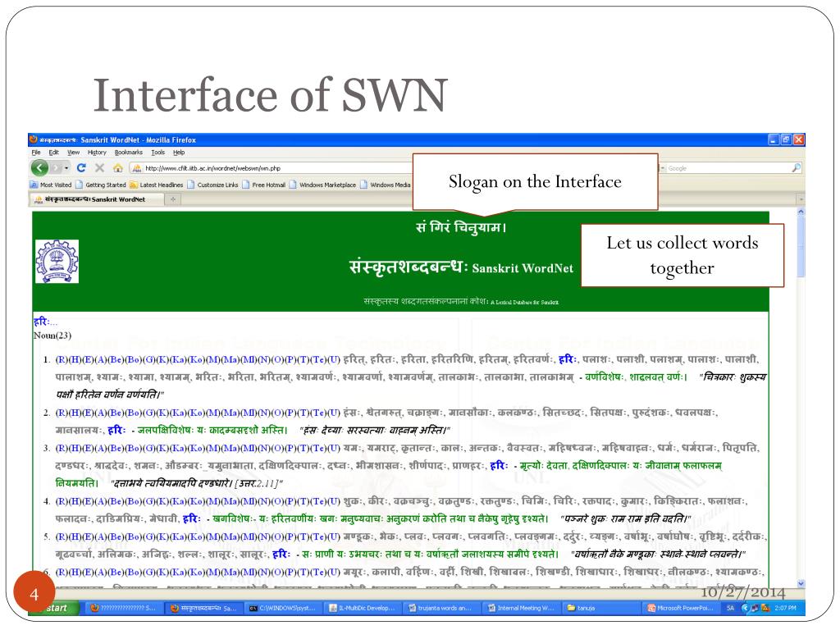This screenshot has height=630, width=840.
Task: Click the संस्कृतशब्दबन्धः Sanskrit WordNet banner title
Action: (x=461, y=267)
